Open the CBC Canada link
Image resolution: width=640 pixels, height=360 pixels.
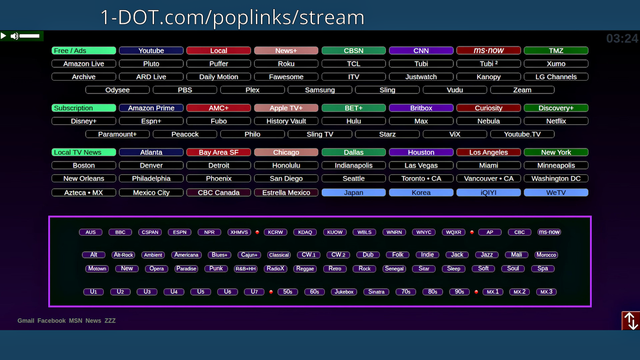point(218,193)
